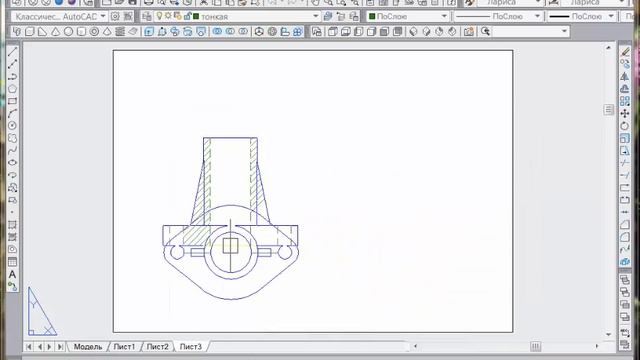The image size is (640, 360).
Task: Select the Polygon tool
Action: tap(12, 89)
